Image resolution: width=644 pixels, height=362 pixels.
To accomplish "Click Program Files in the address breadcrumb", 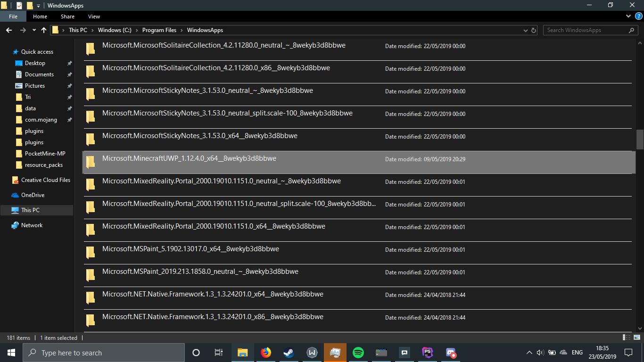I will pos(159,30).
